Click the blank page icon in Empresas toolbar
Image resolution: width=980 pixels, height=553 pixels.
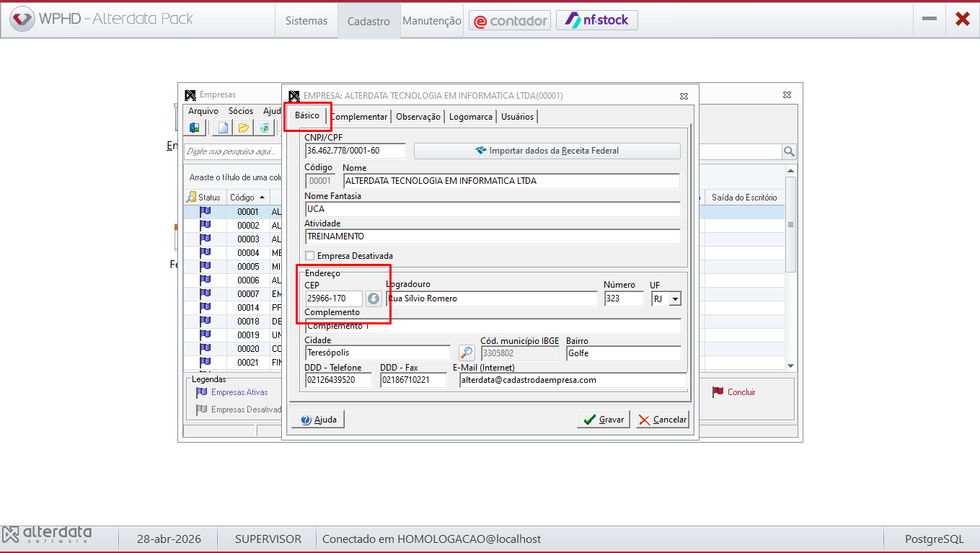click(224, 128)
